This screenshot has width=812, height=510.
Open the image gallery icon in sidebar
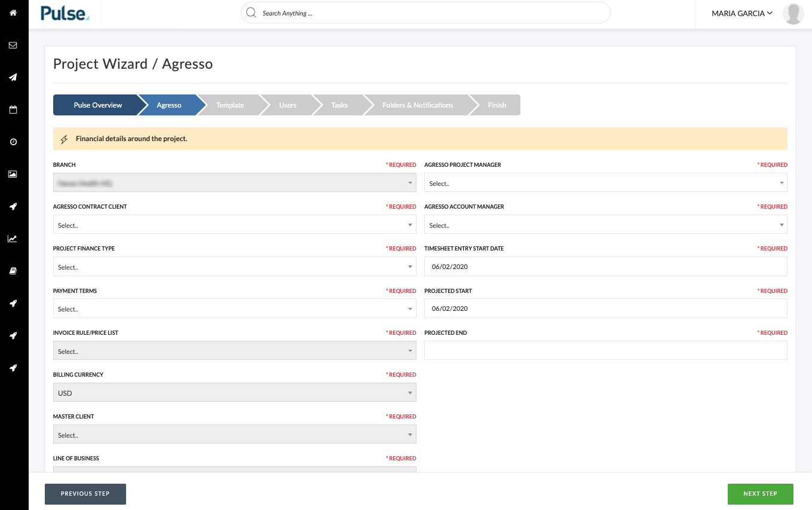tap(12, 174)
